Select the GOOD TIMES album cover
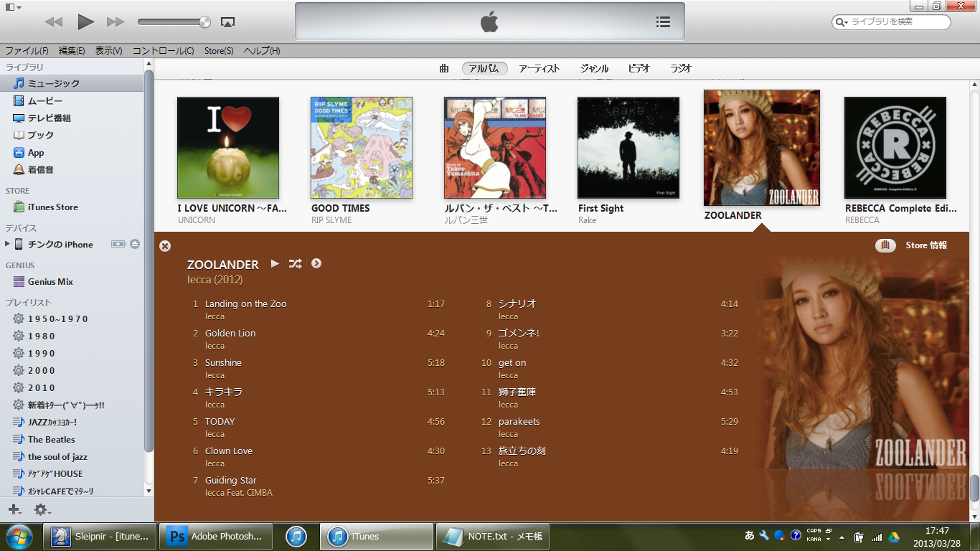Screen dimensions: 980x551 pos(362,148)
